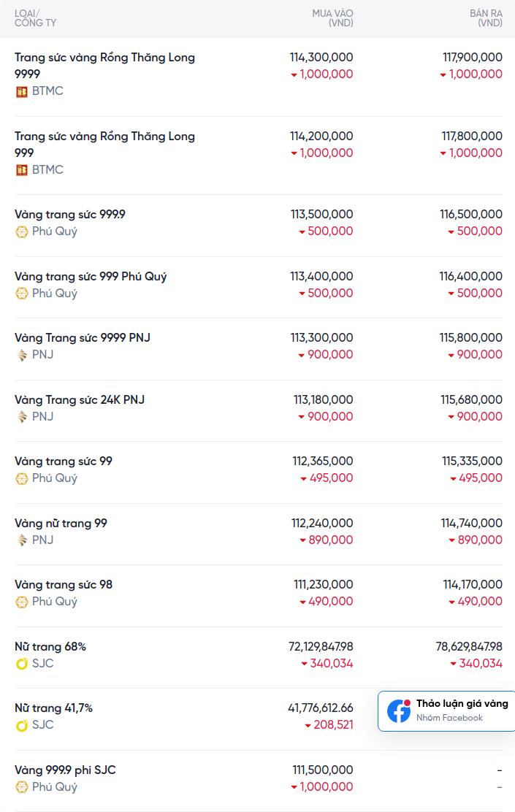
Task: Click the Facebook icon in gold discussion popup
Action: 399,710
